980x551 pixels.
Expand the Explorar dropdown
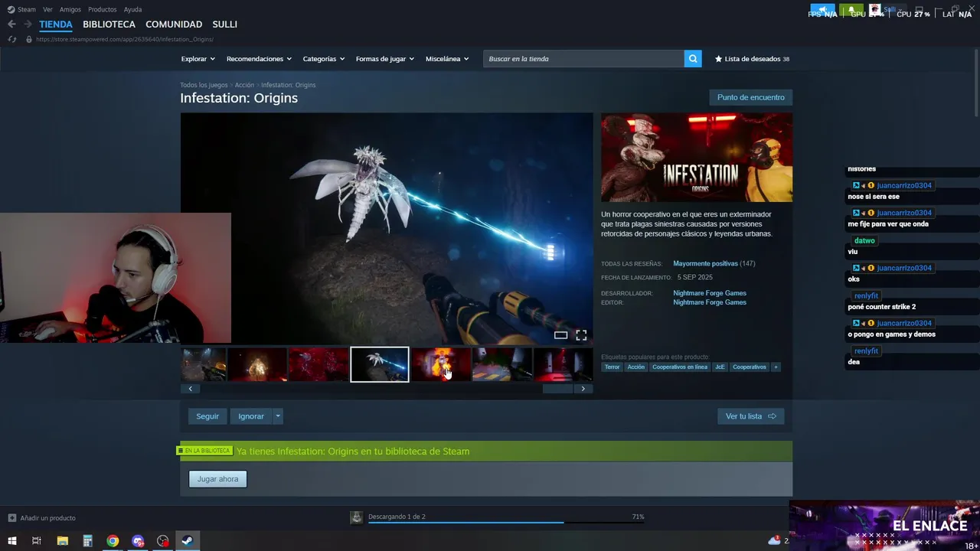[198, 59]
